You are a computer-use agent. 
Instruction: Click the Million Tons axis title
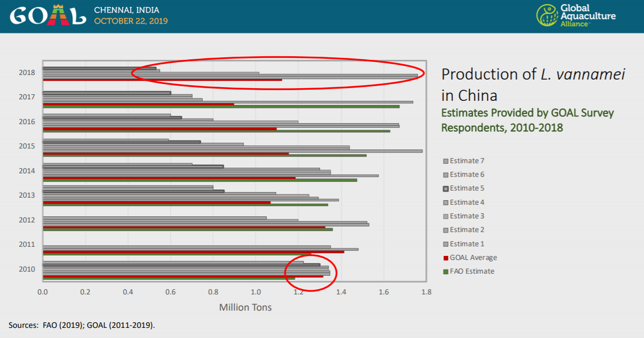coord(245,307)
